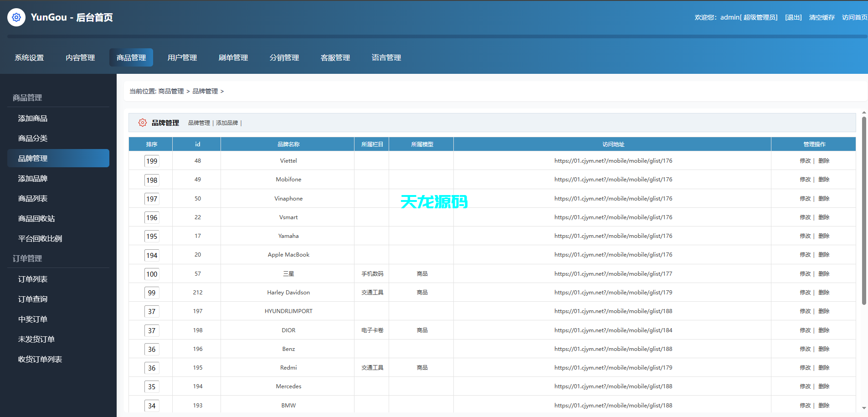Image resolution: width=868 pixels, height=417 pixels.
Task: Open the 刷单管理 menu tab
Action: tap(233, 57)
